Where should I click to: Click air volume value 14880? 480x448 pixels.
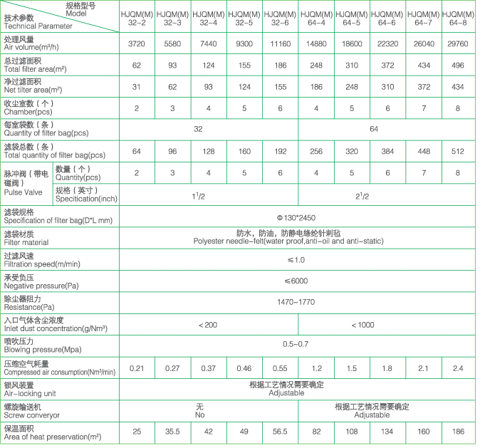tap(316, 43)
